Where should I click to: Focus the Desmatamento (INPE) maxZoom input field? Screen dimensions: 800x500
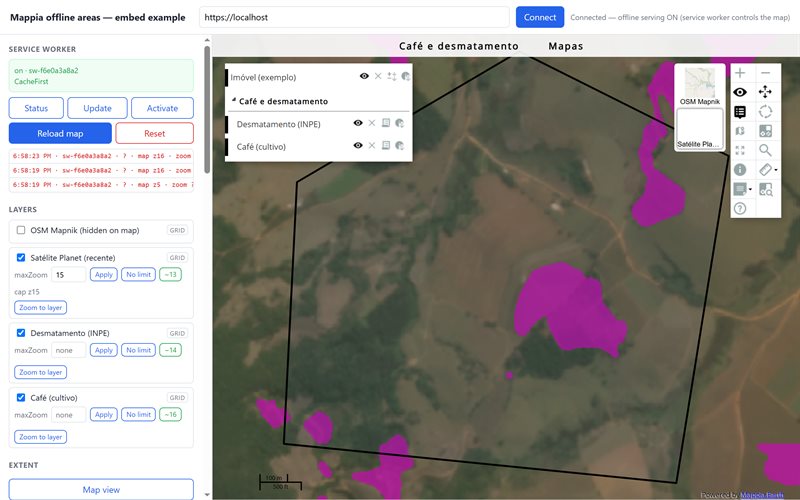click(68, 350)
